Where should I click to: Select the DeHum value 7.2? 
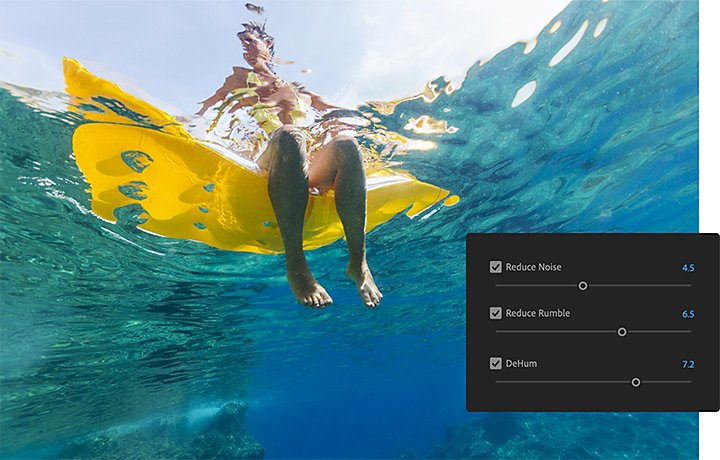(x=688, y=365)
